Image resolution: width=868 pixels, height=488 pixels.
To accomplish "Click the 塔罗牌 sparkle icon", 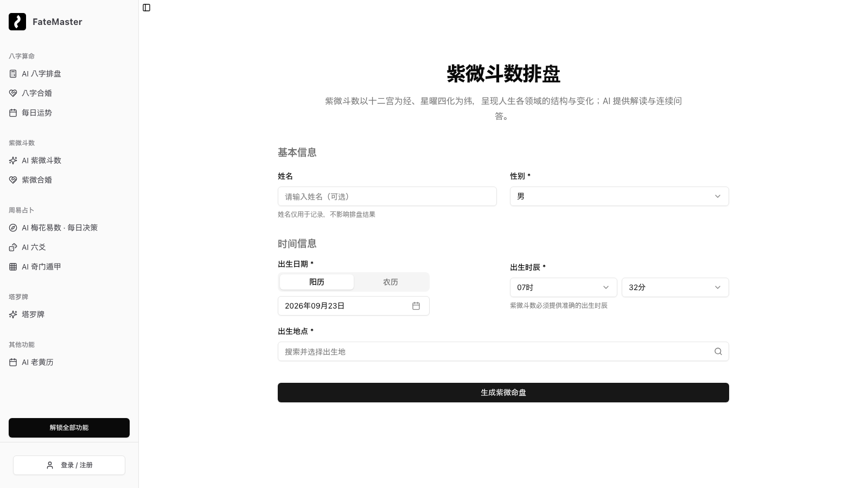I will coord(13,314).
